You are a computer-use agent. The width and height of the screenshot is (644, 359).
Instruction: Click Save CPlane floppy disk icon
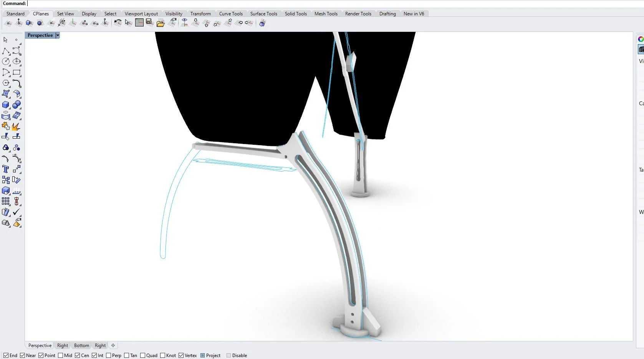150,23
